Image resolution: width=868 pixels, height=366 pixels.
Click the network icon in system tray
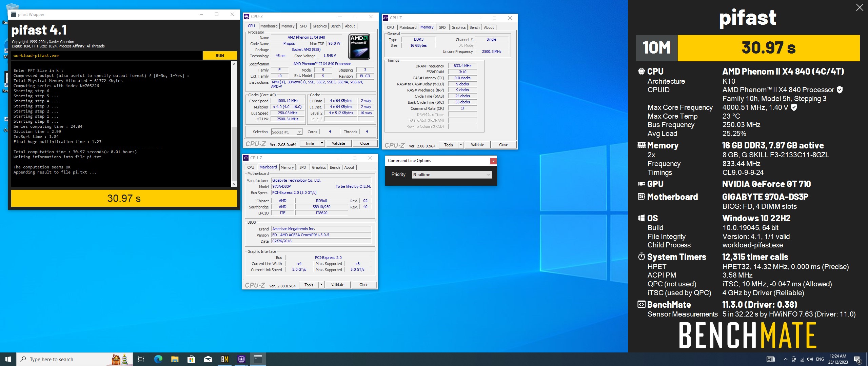tap(802, 359)
